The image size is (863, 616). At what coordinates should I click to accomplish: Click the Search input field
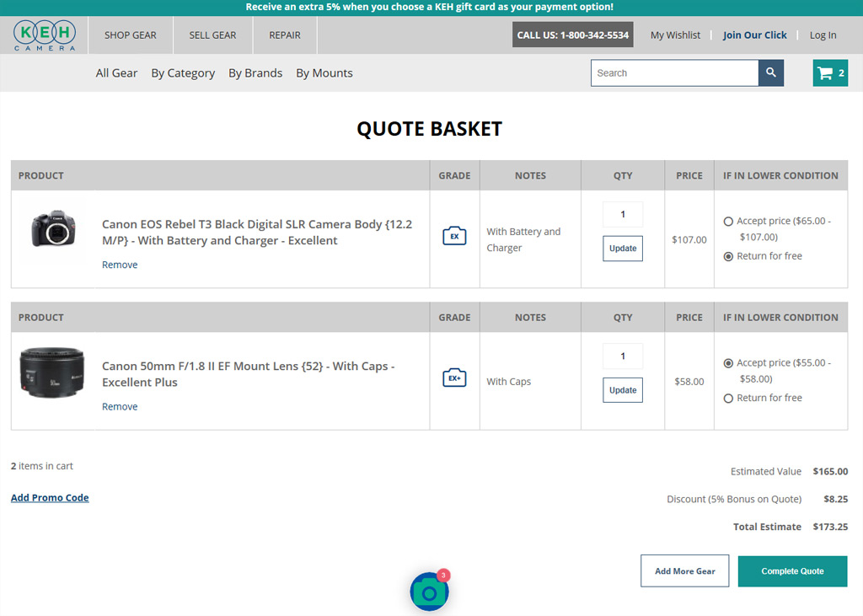point(674,73)
